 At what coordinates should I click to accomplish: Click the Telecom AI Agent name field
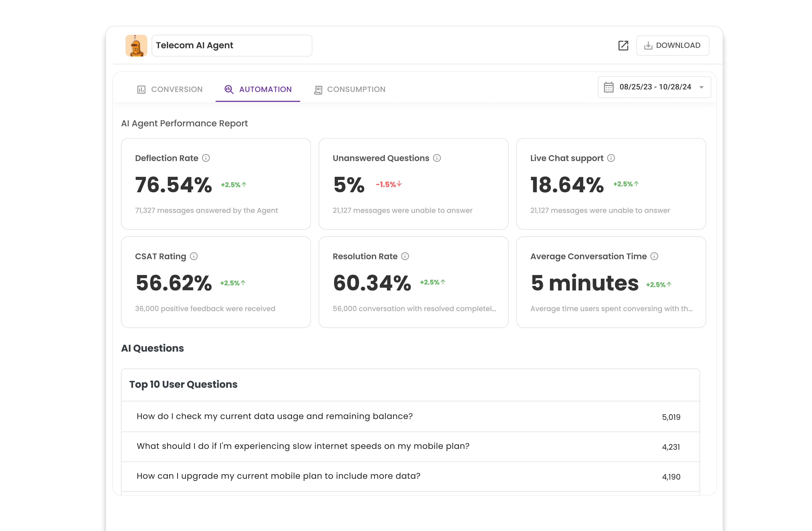click(x=231, y=45)
